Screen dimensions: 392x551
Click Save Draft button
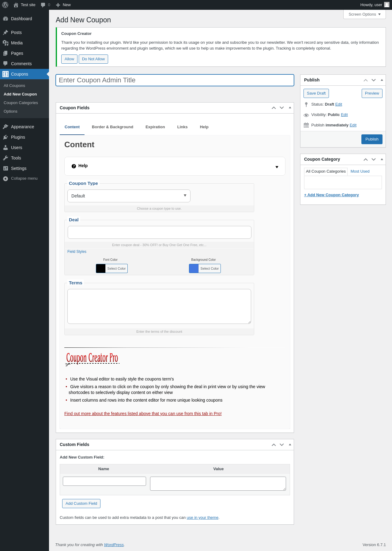point(316,93)
